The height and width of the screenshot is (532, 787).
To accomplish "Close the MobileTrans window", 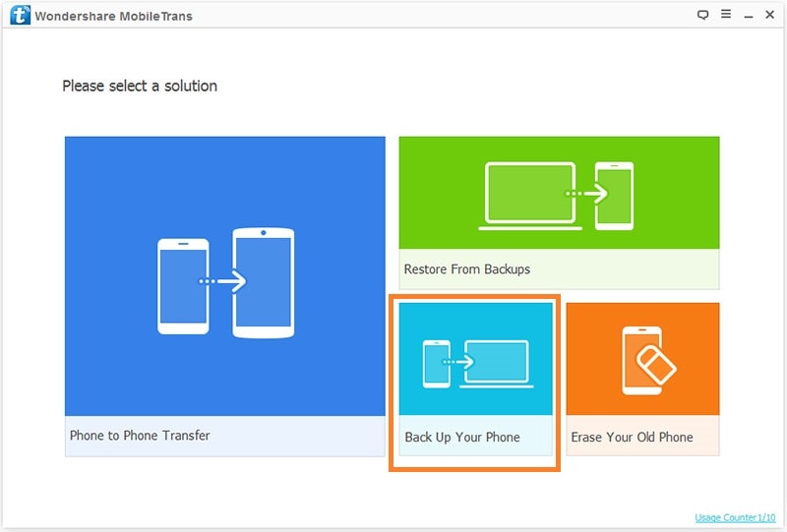I will pyautogui.click(x=769, y=15).
